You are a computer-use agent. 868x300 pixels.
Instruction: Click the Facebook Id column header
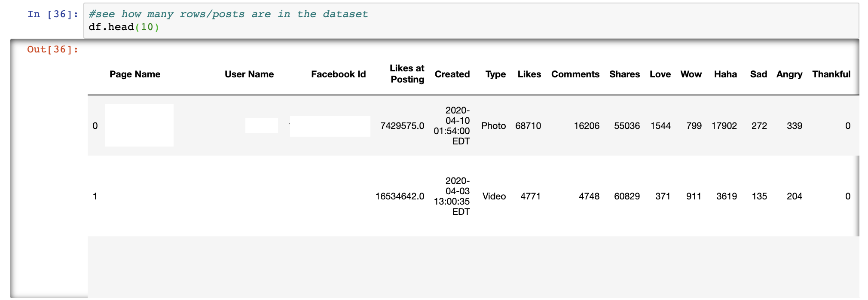(338, 74)
